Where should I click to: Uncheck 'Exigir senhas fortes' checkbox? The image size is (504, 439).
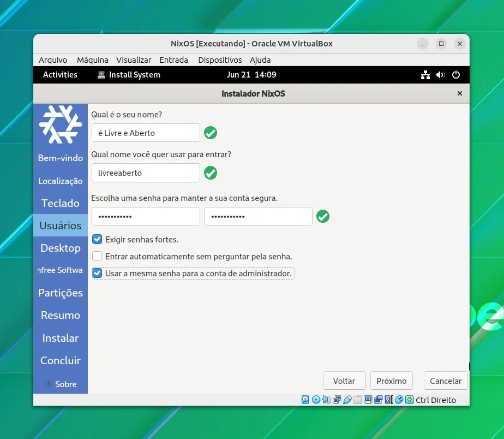point(97,239)
